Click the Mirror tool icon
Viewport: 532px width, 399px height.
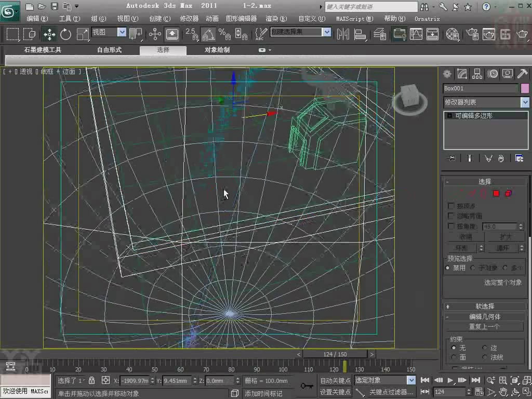coord(343,34)
